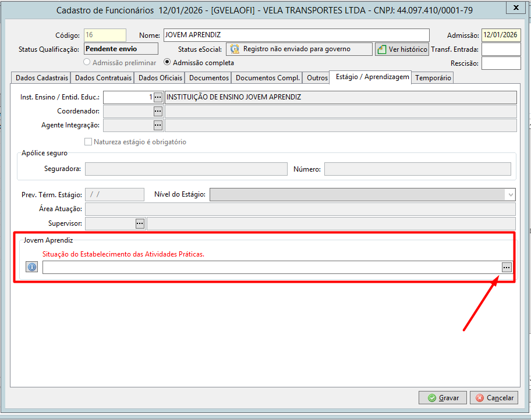Screen dimensions: 531x420
Task: Open Coordenador lookup ellipsis button
Action: [158, 111]
